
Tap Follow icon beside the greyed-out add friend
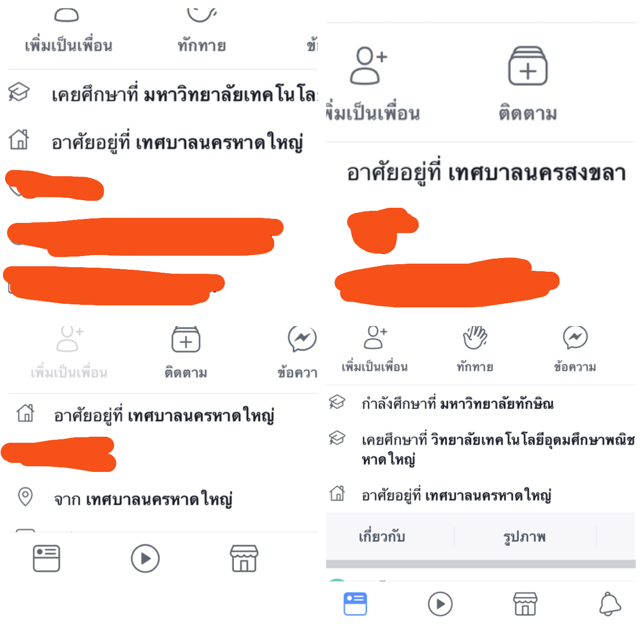pyautogui.click(x=186, y=339)
